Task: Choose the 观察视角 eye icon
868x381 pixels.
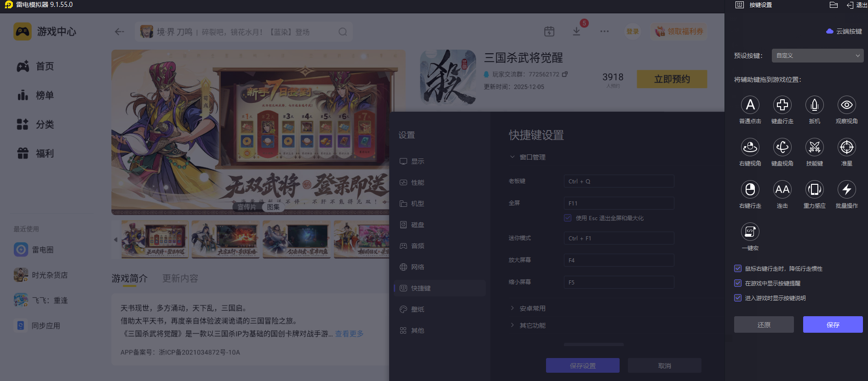Action: point(847,105)
